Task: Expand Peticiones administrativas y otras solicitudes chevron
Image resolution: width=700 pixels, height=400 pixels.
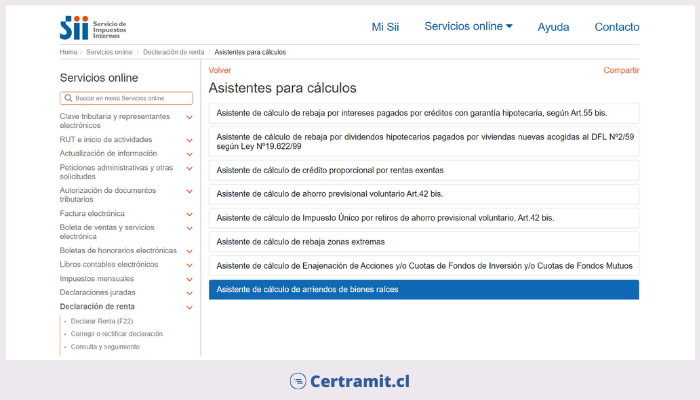Action: click(189, 168)
